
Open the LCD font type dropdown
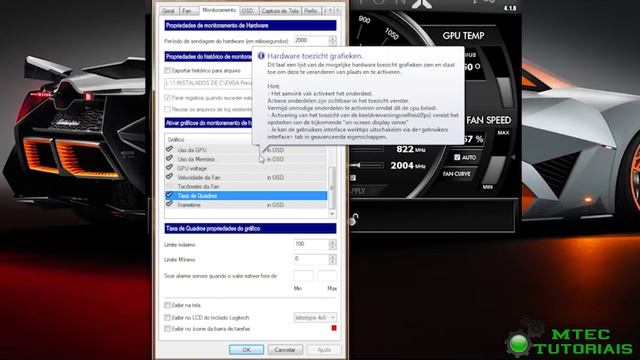315,317
